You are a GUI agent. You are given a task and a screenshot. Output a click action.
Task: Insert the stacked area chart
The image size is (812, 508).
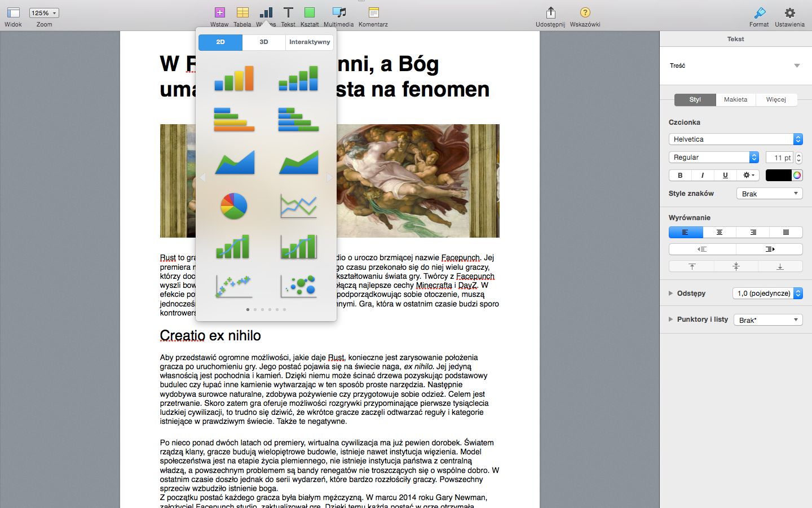pos(298,162)
